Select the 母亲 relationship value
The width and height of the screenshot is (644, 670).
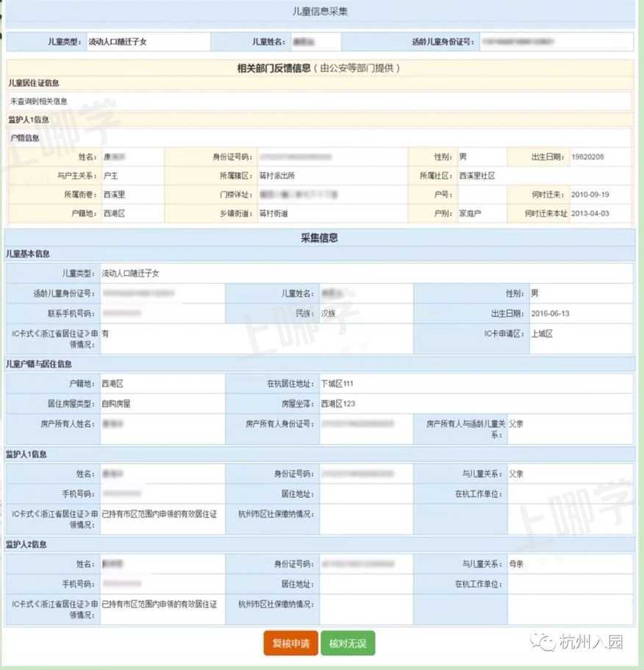(516, 563)
